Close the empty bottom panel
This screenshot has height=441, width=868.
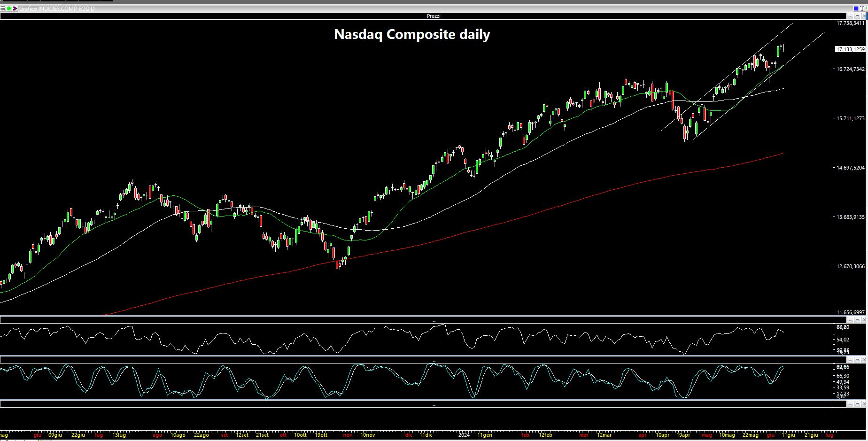tap(864, 403)
